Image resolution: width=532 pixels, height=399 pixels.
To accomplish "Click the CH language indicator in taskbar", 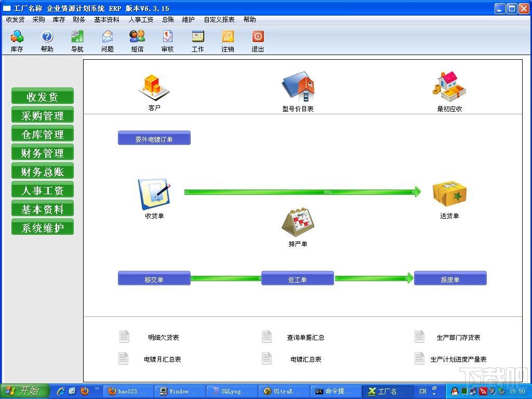I will click(x=423, y=391).
